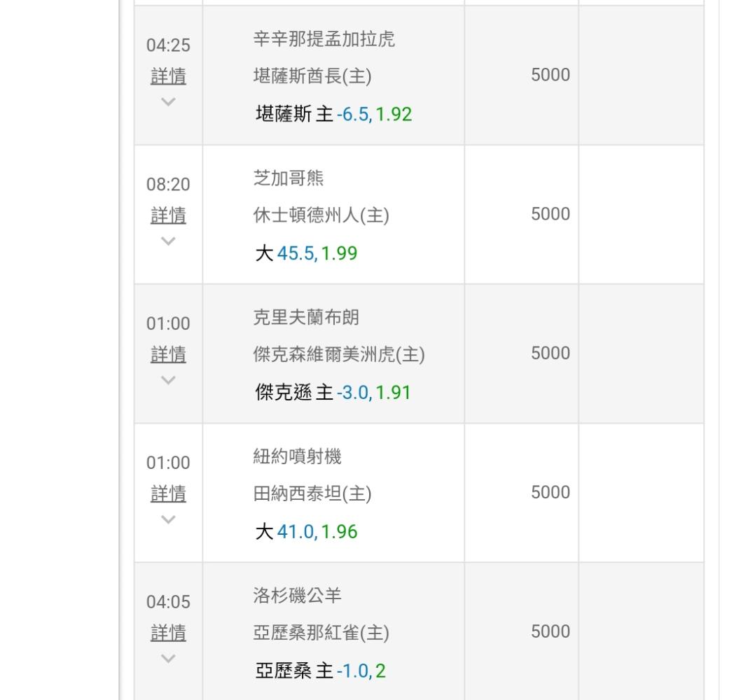Screen dimensions: 741x700
Task: Select bet 亞歷桑 主 -1.0, 2
Action: tap(320, 671)
